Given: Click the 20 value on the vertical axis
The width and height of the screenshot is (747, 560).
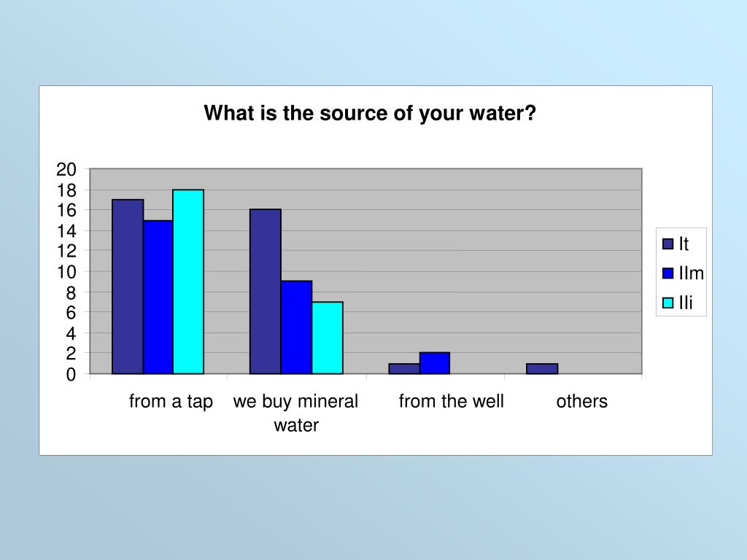Looking at the screenshot, I should point(66,170).
